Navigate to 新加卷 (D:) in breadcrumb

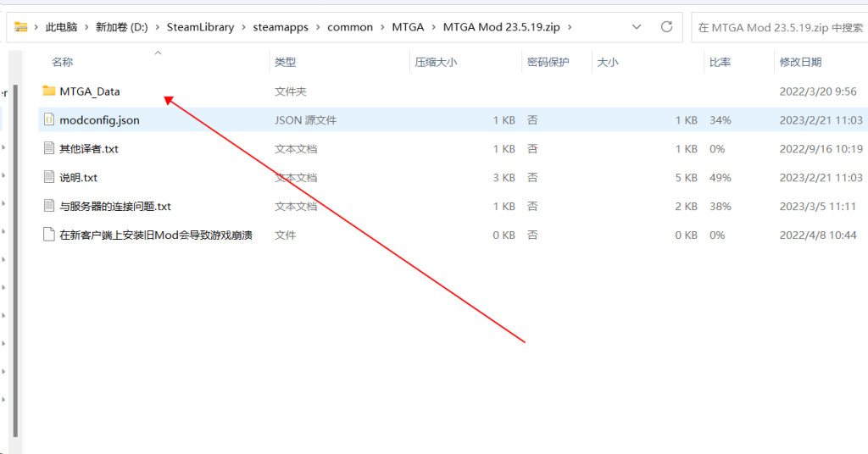click(x=122, y=27)
